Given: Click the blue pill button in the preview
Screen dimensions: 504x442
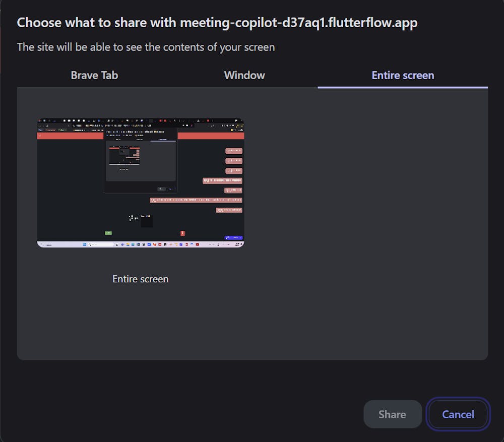Looking at the screenshot, I should [233, 237].
